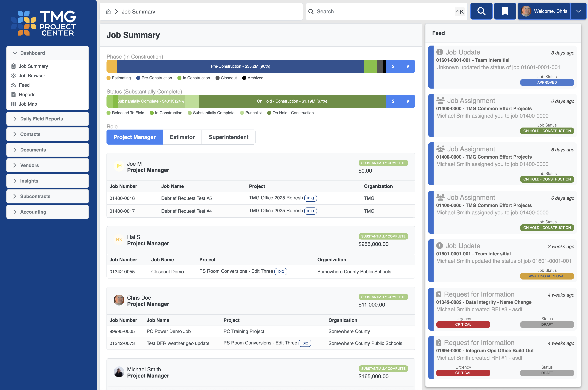Screen dimensions: 588x390
Task: Toggle the count view on the Status bar
Action: pos(408,101)
